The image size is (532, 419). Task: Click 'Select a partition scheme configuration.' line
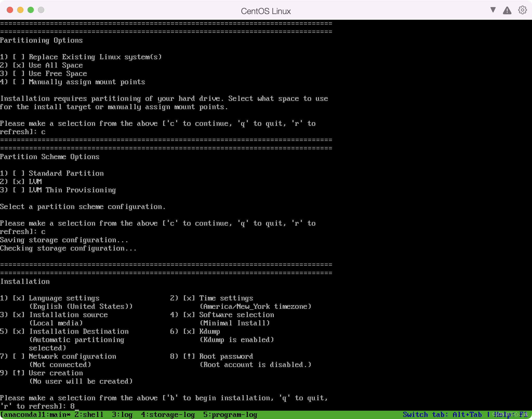point(83,207)
